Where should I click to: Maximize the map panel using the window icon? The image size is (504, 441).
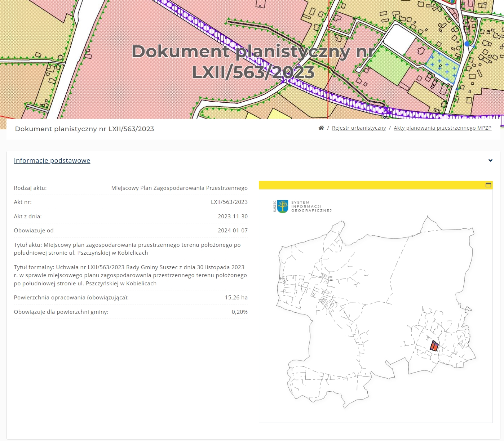click(488, 185)
